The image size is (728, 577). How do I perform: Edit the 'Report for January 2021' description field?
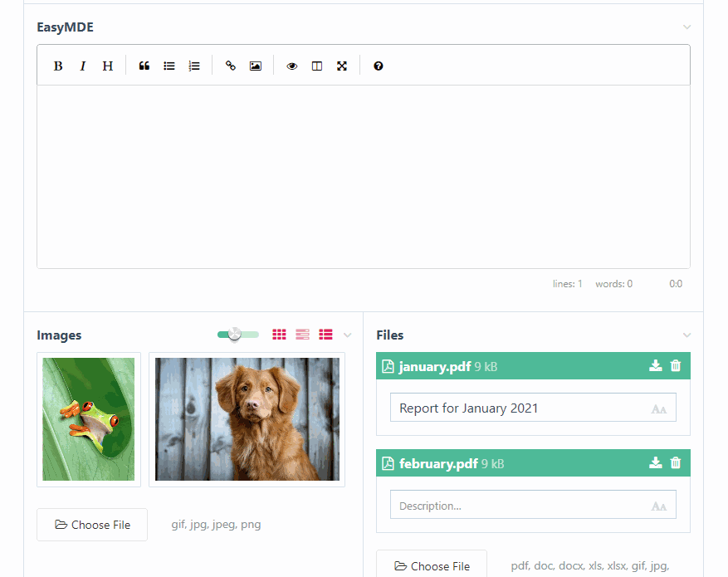click(x=533, y=408)
